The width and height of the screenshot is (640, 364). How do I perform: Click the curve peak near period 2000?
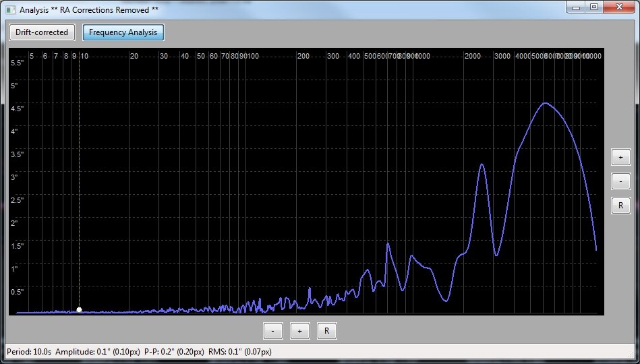point(482,164)
